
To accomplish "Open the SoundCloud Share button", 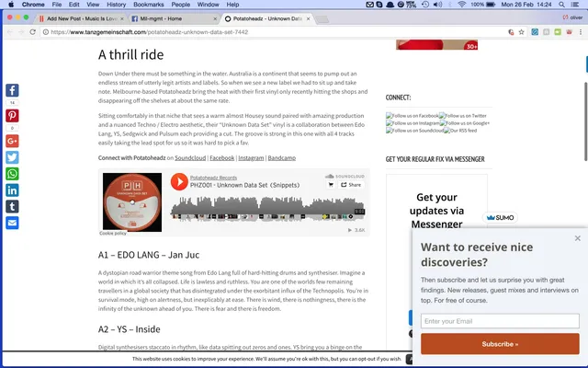I will pos(351,185).
